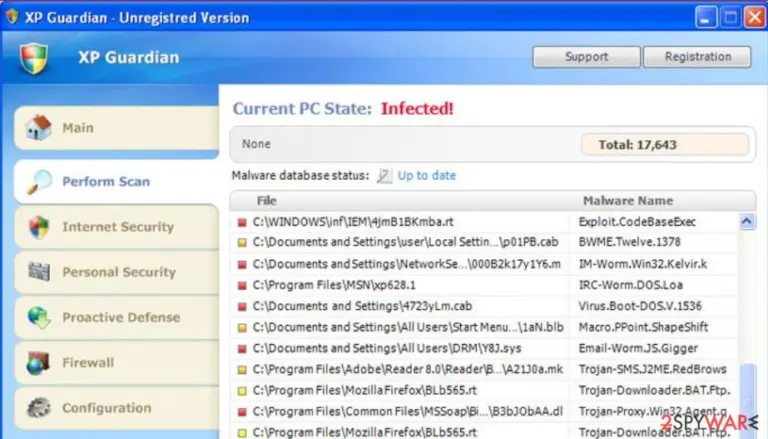Click red marker next to 4jmB1BKmba.rt
This screenshot has height=439, width=768.
pos(242,222)
